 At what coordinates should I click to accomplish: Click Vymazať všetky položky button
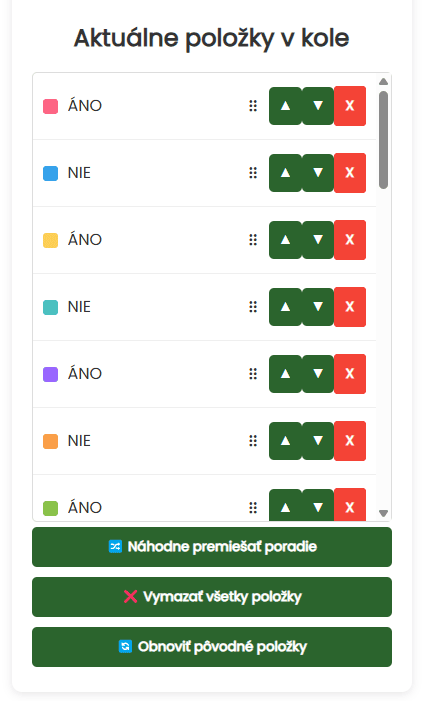212,597
